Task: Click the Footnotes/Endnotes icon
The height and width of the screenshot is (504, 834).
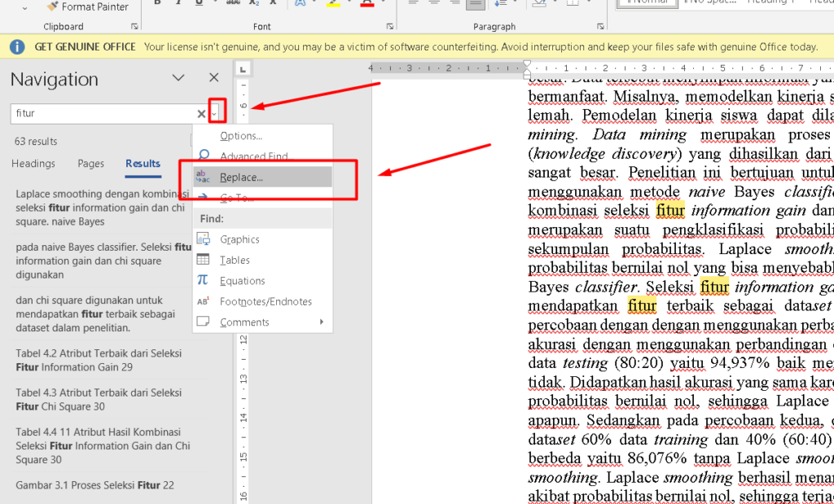Action: (x=203, y=301)
